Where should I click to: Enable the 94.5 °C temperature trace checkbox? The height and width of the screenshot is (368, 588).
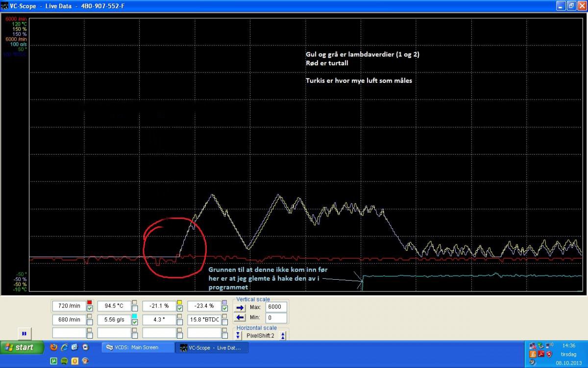[x=134, y=309]
